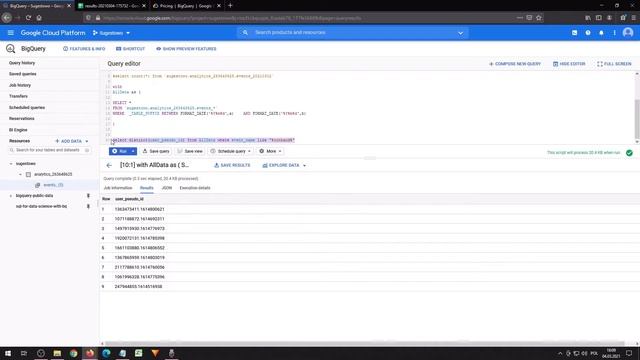Open the Firefox application menu icon
Viewport: 640px width, 360px height.
point(633,18)
